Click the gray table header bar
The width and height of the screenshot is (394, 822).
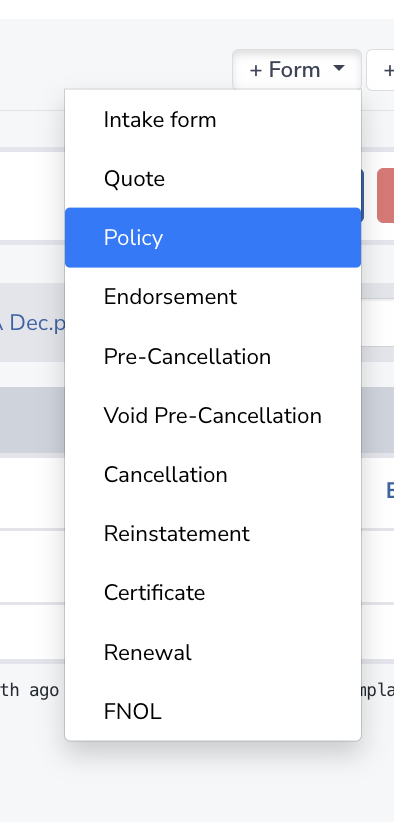pyautogui.click(x=32, y=420)
